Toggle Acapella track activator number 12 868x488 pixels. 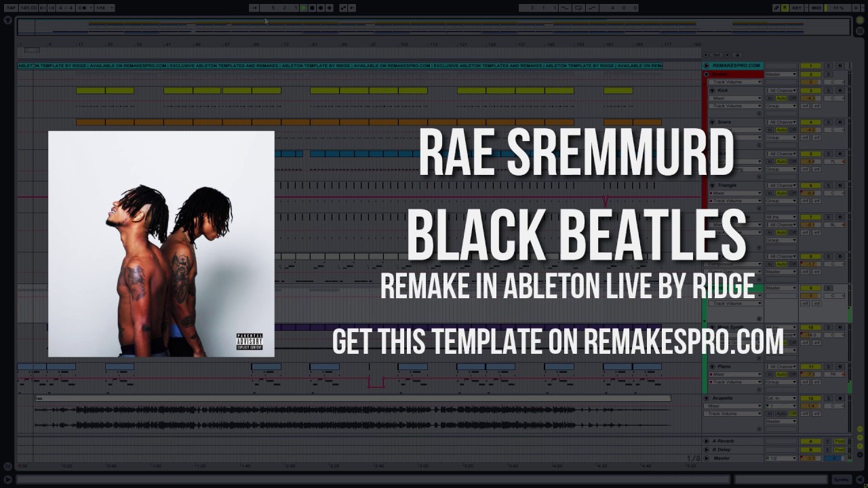coord(811,398)
